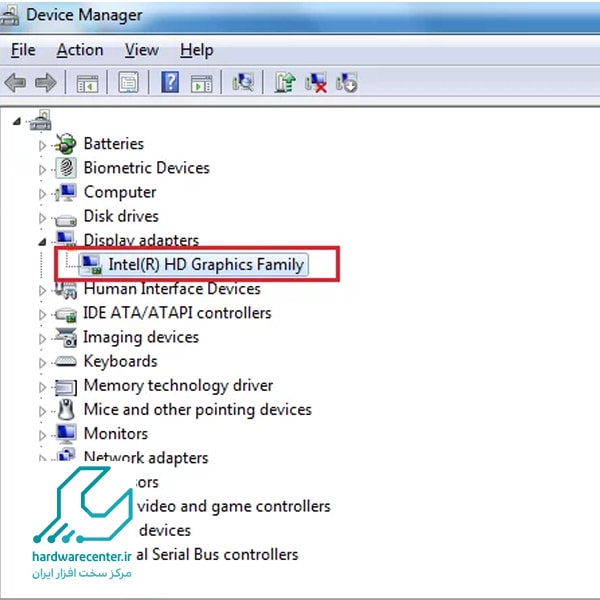Open the Properties toolbar icon

(x=128, y=82)
